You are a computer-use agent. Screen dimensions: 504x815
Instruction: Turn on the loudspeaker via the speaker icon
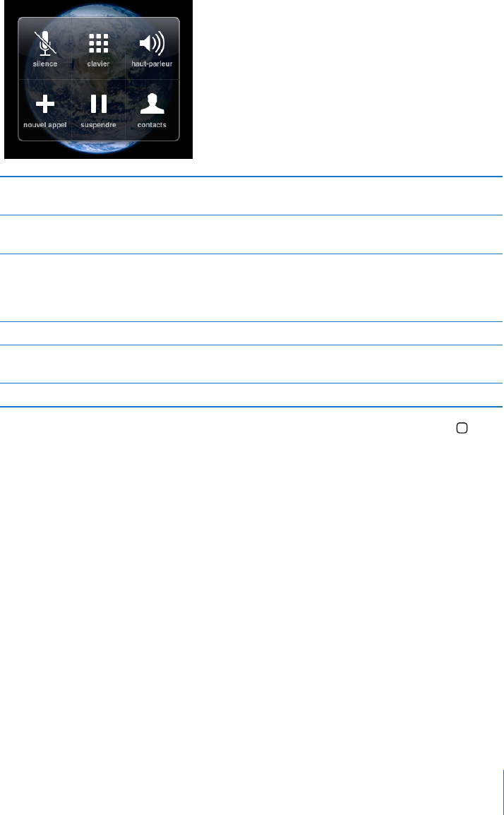click(152, 44)
